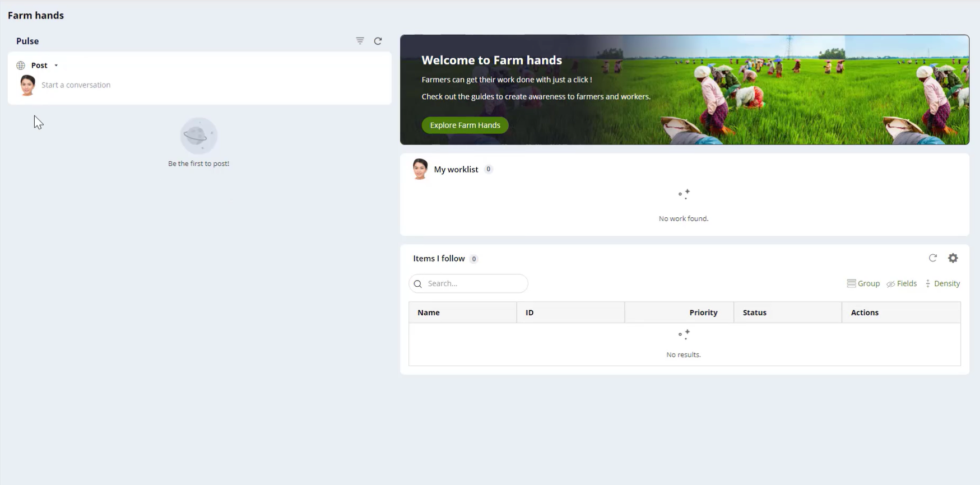This screenshot has width=980, height=485.
Task: Click the search box in Items I follow
Action: point(468,283)
